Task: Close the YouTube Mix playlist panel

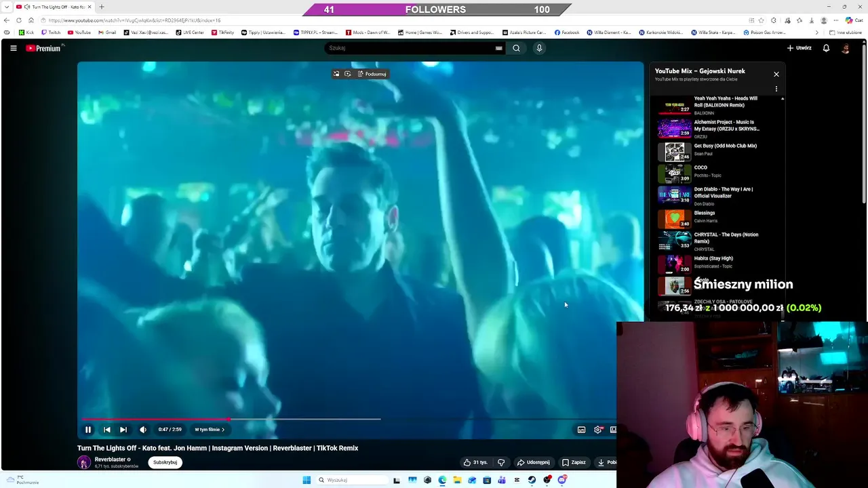Action: [776, 74]
